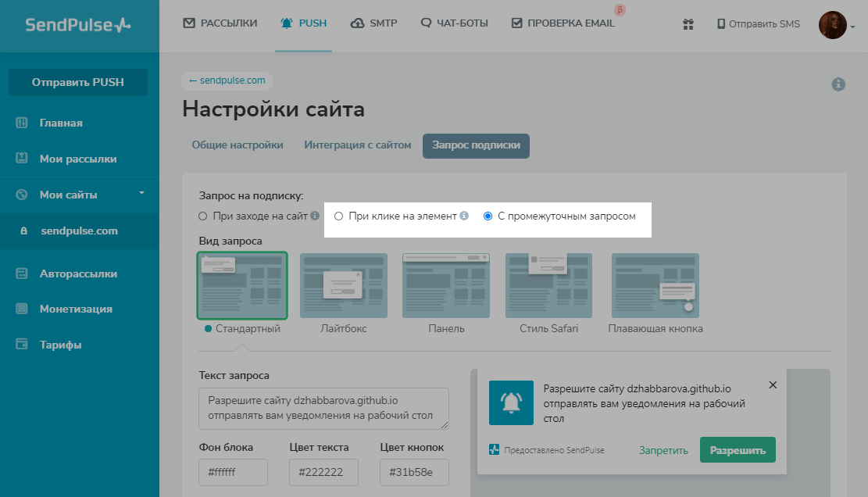Click the 'Цвет текста' color field #222222
Screen dimensions: 868x497
tap(323, 472)
